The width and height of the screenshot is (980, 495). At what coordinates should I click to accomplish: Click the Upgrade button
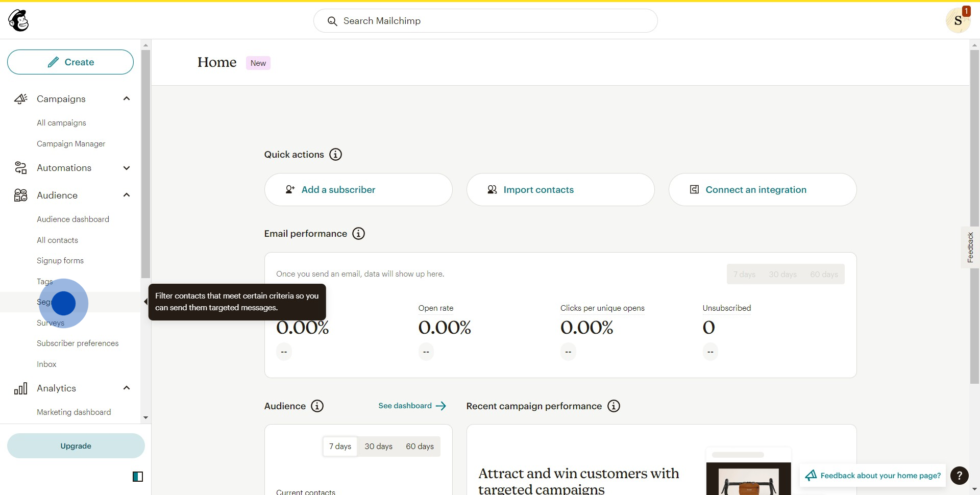(76, 446)
